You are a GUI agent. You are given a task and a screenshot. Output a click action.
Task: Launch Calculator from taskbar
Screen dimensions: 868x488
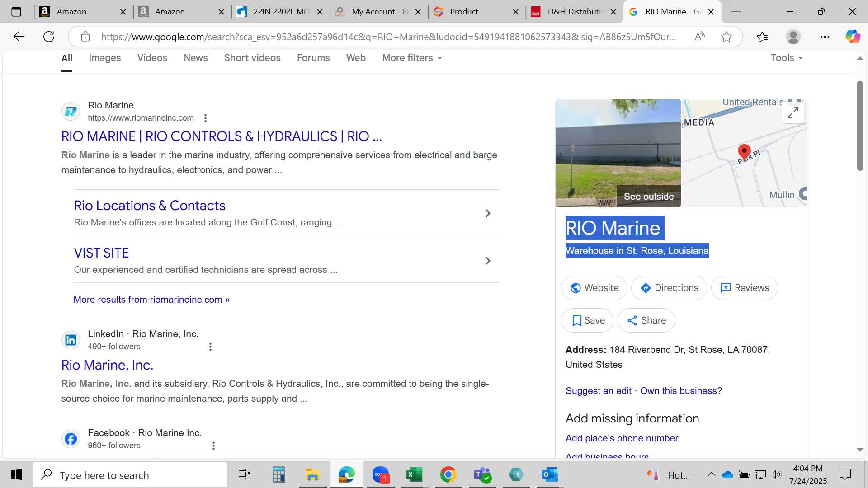[x=278, y=474]
